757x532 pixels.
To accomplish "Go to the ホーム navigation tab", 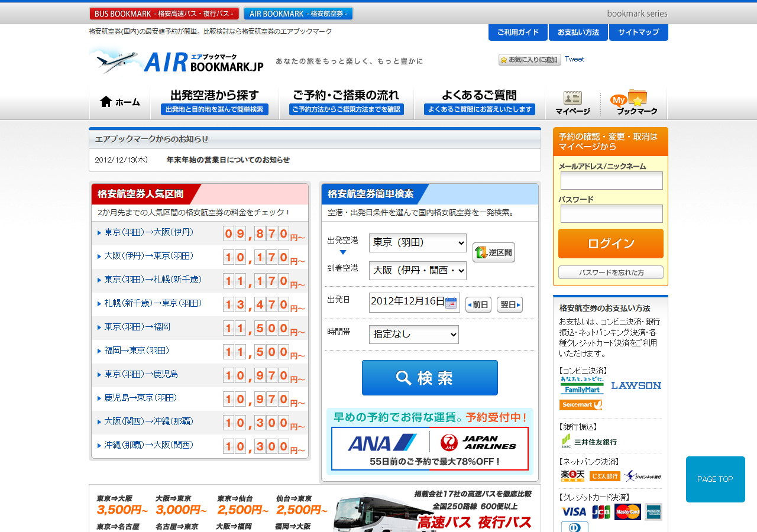I will [119, 102].
